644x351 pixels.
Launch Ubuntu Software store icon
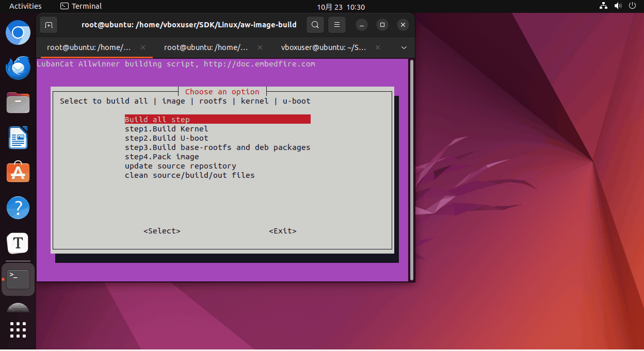(18, 173)
